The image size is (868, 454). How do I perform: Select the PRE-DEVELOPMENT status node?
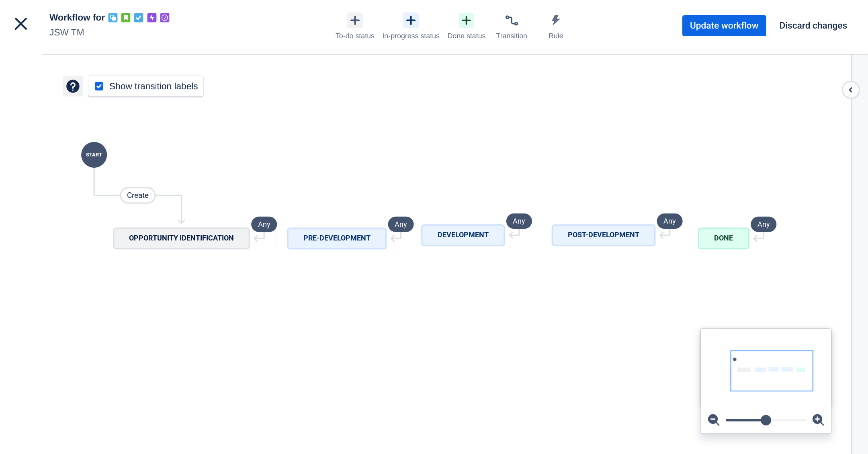[337, 238]
